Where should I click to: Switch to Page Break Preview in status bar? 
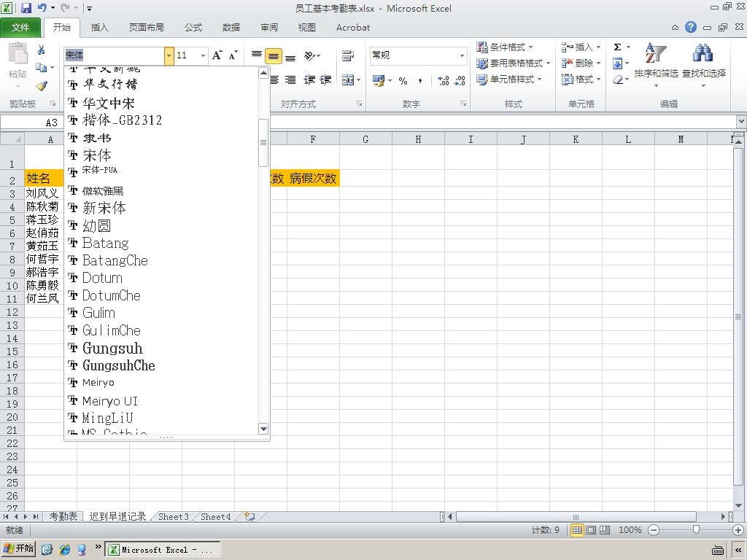tap(605, 530)
